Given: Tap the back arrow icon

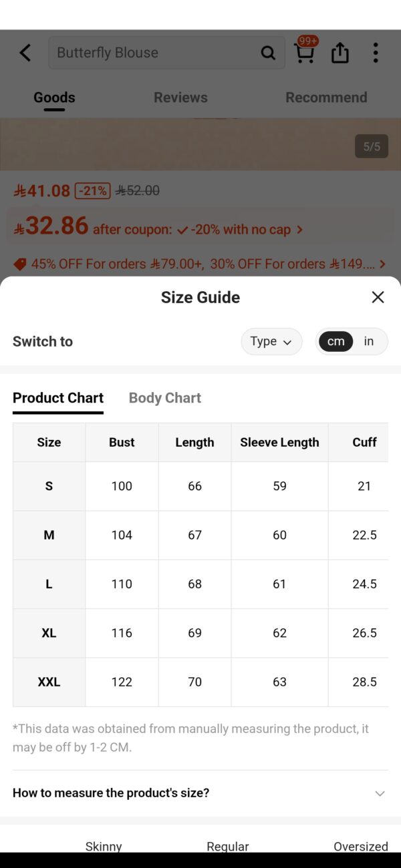Looking at the screenshot, I should tap(25, 53).
